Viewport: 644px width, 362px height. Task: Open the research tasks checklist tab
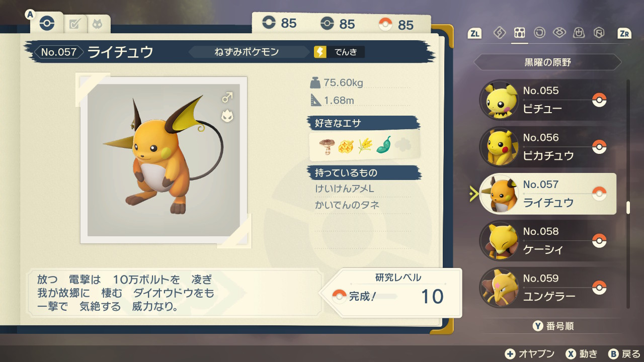(75, 24)
